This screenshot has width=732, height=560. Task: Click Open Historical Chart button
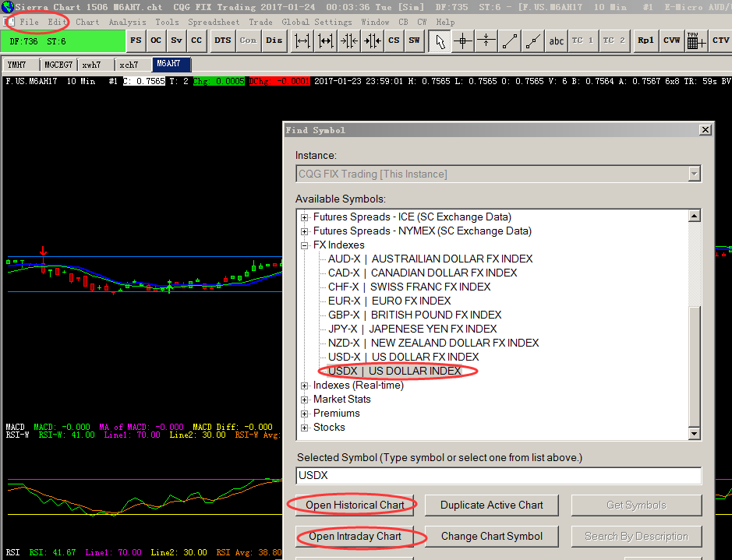(x=355, y=505)
